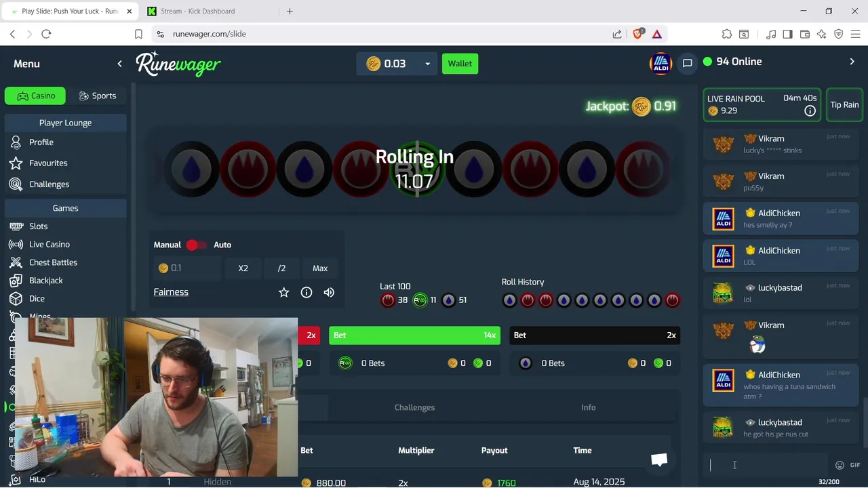
Task: Open the balance currency dropdown arrow
Action: [427, 64]
